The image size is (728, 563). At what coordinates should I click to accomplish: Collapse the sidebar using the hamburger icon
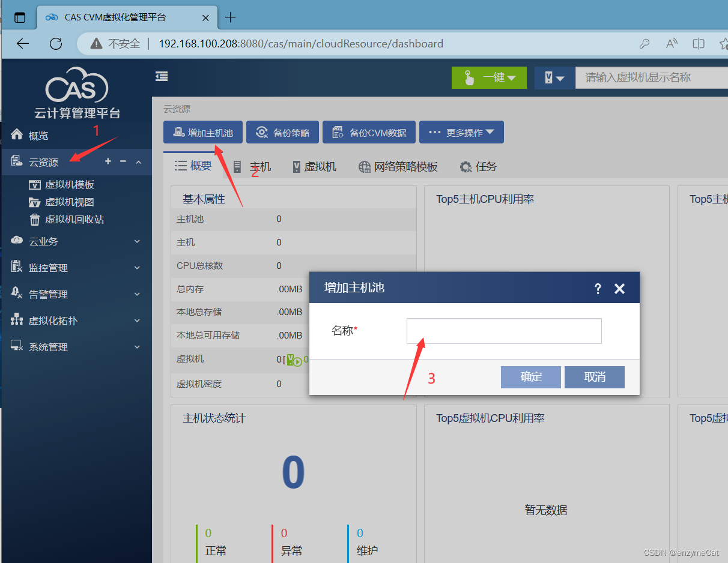pos(161,76)
